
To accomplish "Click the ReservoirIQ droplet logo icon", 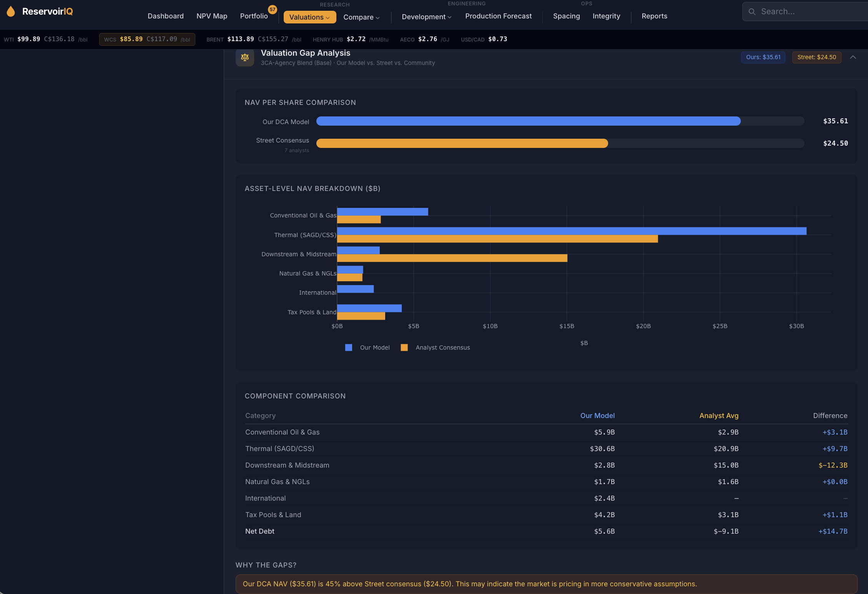I will pyautogui.click(x=11, y=12).
